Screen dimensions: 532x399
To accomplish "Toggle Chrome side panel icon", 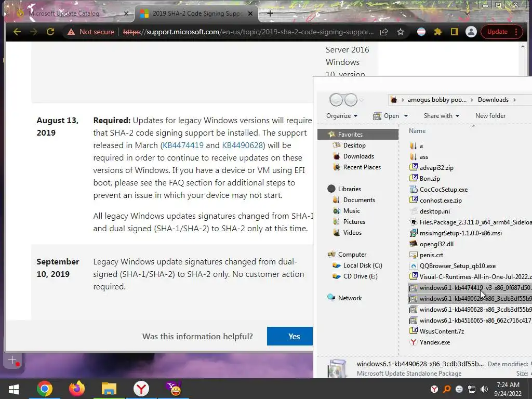I will point(454,32).
